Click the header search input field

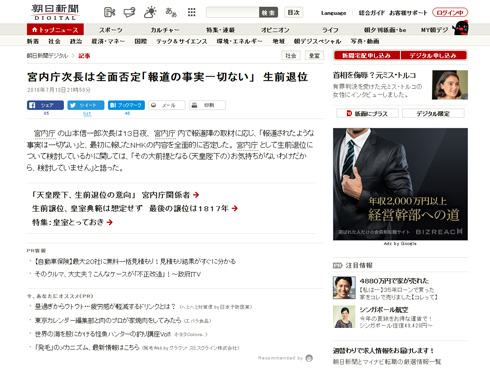(x=233, y=12)
